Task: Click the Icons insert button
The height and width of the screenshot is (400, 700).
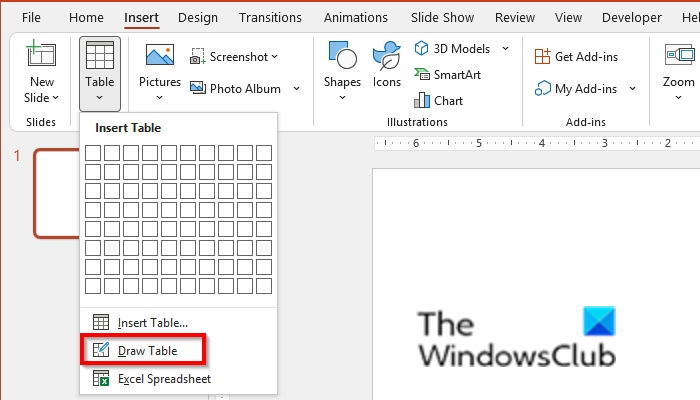Action: tap(386, 56)
